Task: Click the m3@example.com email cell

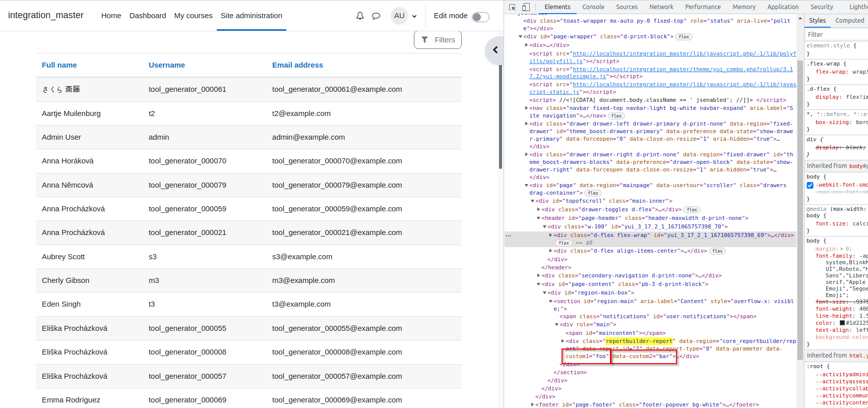Action: click(x=303, y=280)
